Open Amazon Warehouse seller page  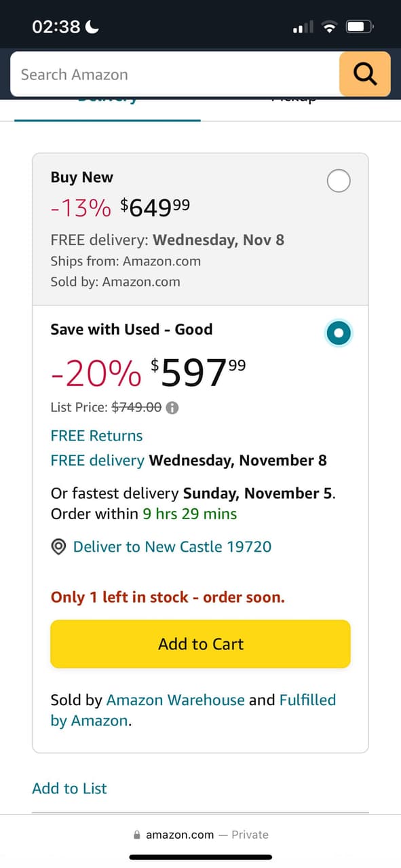coord(176,700)
